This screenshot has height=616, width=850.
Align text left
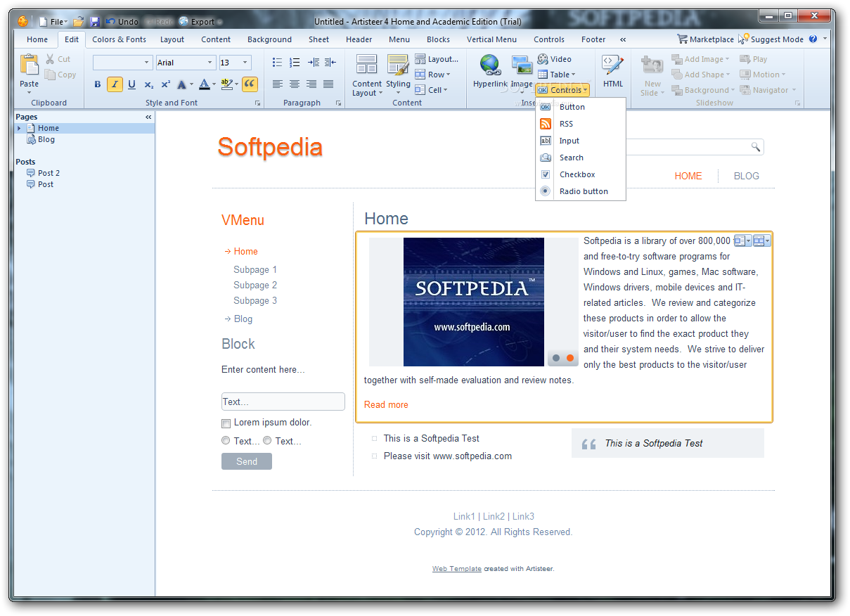[x=277, y=84]
